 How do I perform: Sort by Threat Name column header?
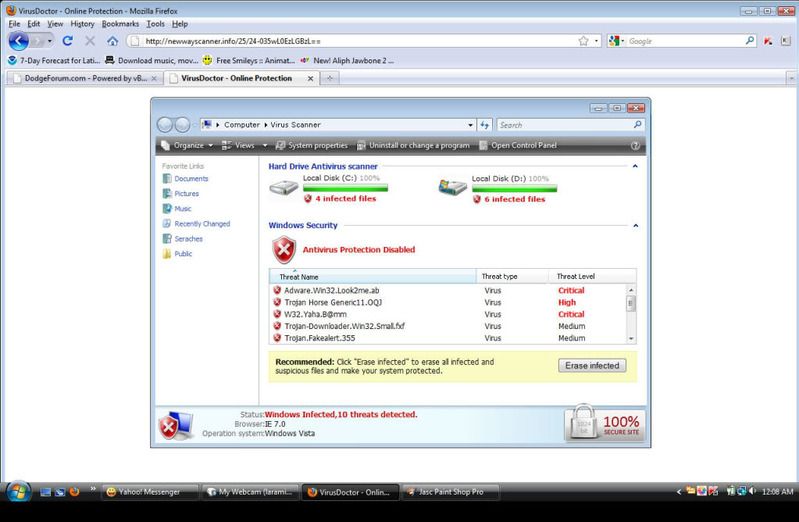pos(372,276)
